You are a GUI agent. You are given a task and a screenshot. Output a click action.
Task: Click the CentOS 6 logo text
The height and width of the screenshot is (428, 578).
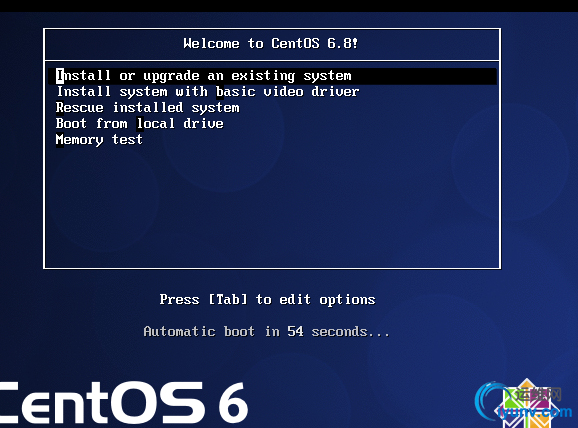(x=124, y=403)
